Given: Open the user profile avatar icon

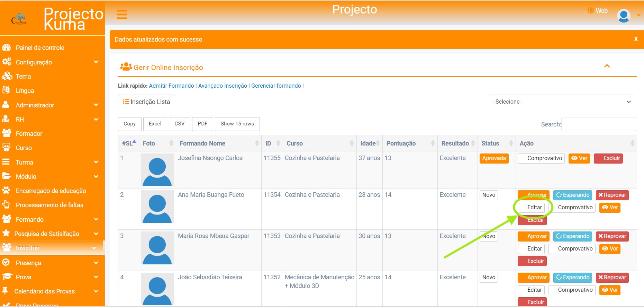Looking at the screenshot, I should point(624,16).
